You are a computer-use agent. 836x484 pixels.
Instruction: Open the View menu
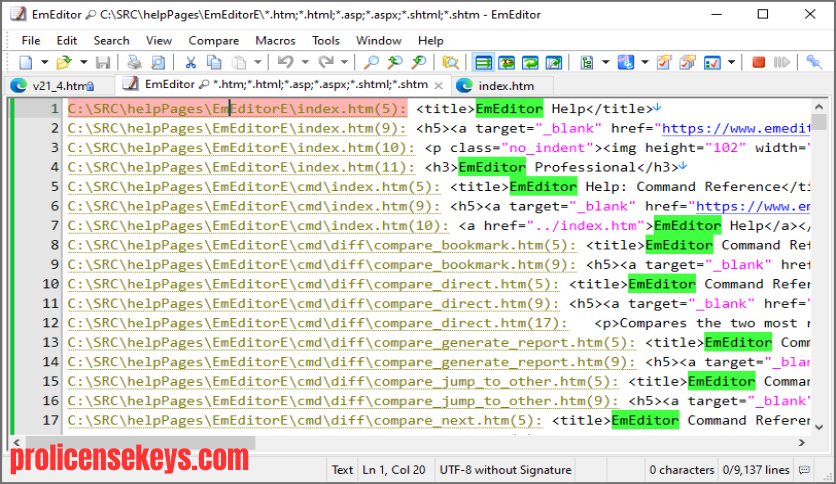point(159,41)
